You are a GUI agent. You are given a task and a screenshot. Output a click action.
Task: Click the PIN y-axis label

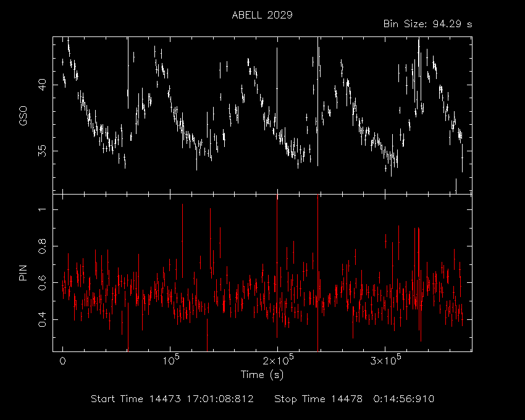tap(23, 273)
